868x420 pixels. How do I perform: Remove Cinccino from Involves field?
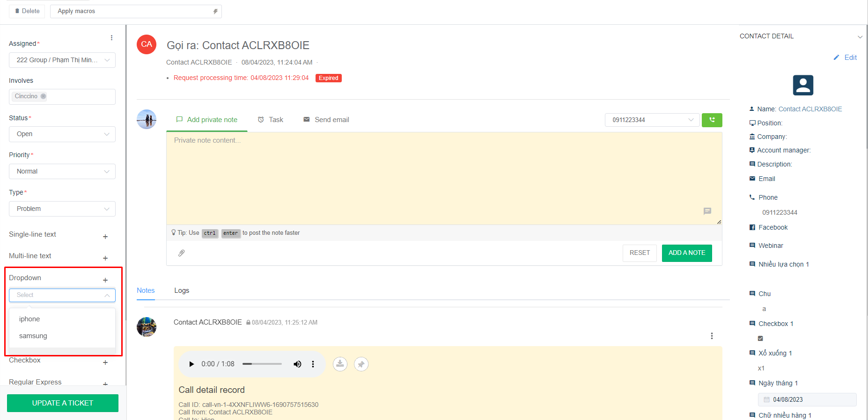coord(43,96)
